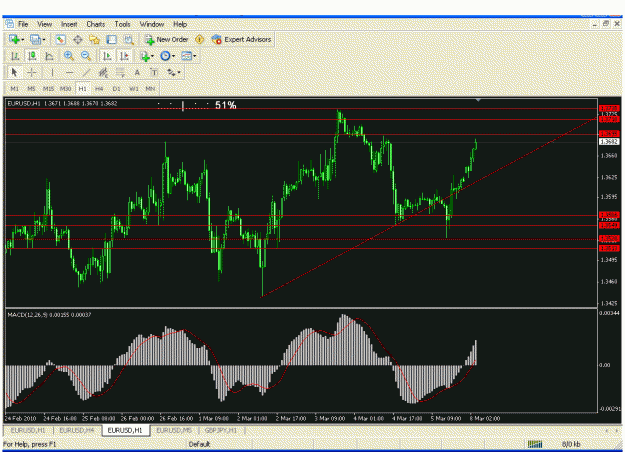
Task: Select the Fibonacci Retracement tool
Action: [120, 73]
